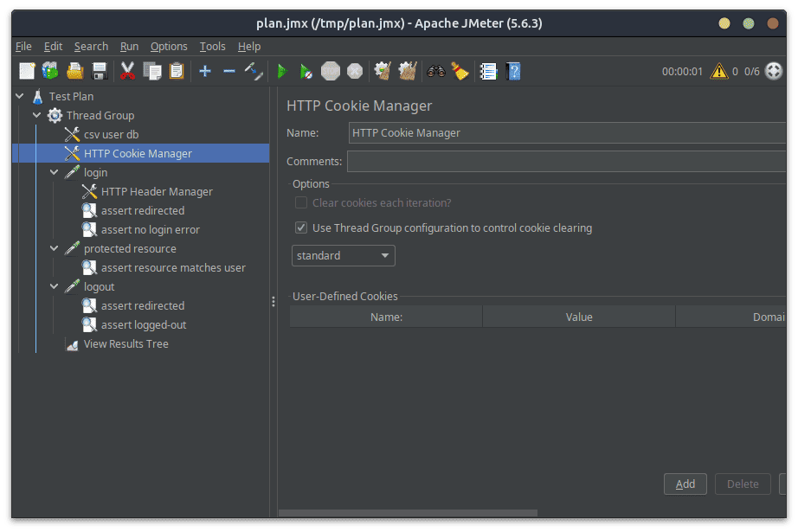This screenshot has width=798, height=532.
Task: Click the Add cookie button
Action: (685, 484)
